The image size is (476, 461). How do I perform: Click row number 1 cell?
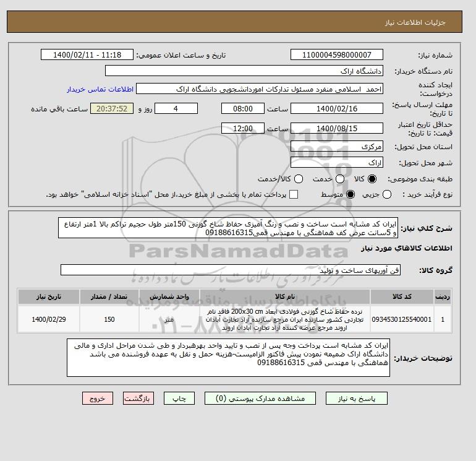(x=443, y=319)
